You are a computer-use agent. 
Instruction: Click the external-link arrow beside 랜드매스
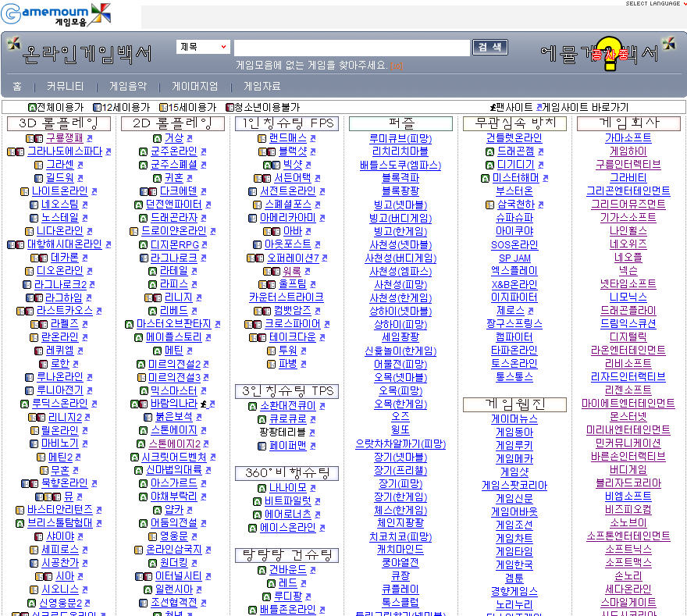pos(313,138)
